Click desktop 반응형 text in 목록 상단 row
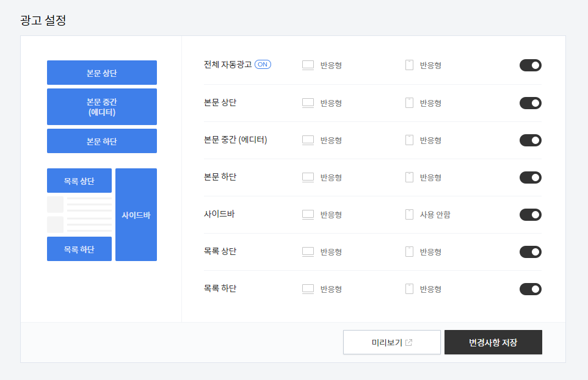Viewport: 588px width, 380px height. pyautogui.click(x=331, y=252)
